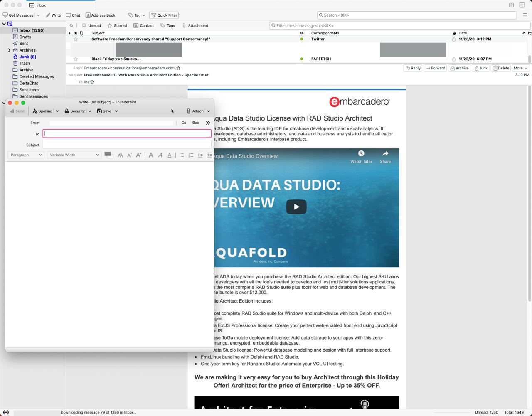The width and height of the screenshot is (532, 416).
Task: Open the Trash folder
Action: [25, 64]
